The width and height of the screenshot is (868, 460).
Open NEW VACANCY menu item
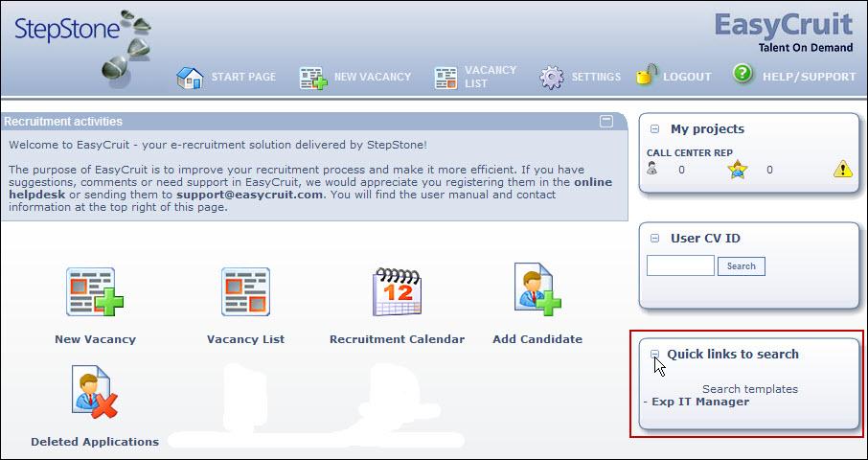pos(373,77)
